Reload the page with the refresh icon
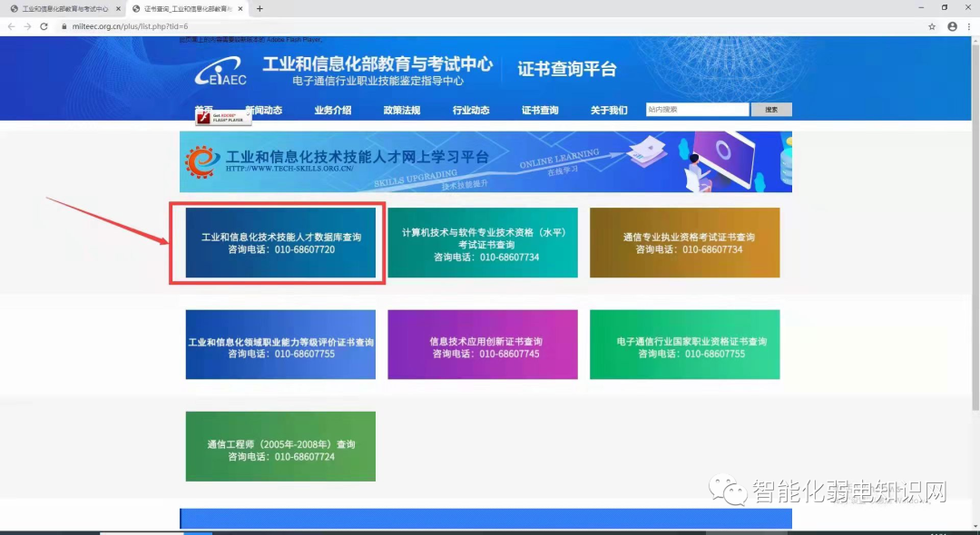Image resolution: width=980 pixels, height=535 pixels. 44,26
